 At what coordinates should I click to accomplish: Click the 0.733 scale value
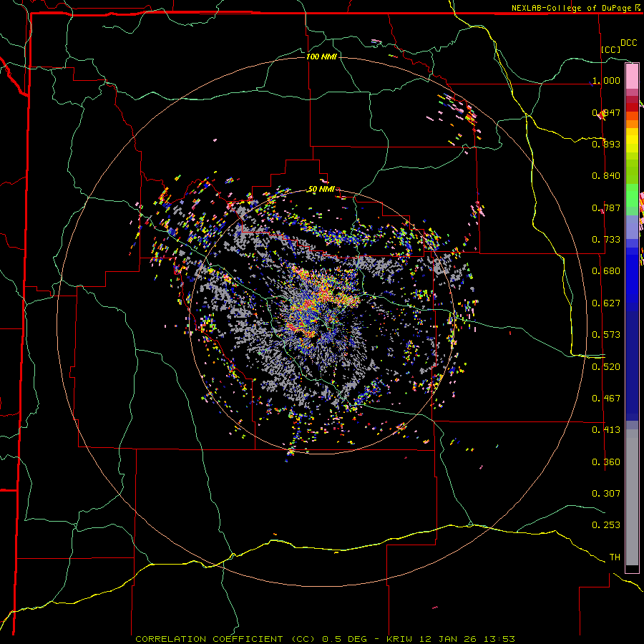point(606,240)
